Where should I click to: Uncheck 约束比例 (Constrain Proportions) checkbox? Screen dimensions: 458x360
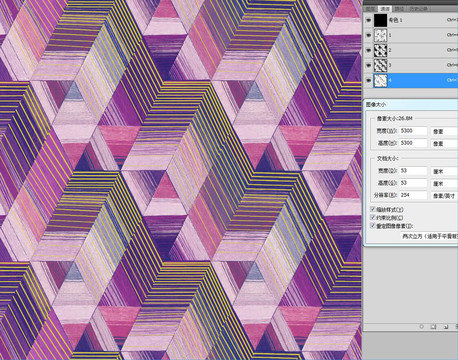coord(373,217)
